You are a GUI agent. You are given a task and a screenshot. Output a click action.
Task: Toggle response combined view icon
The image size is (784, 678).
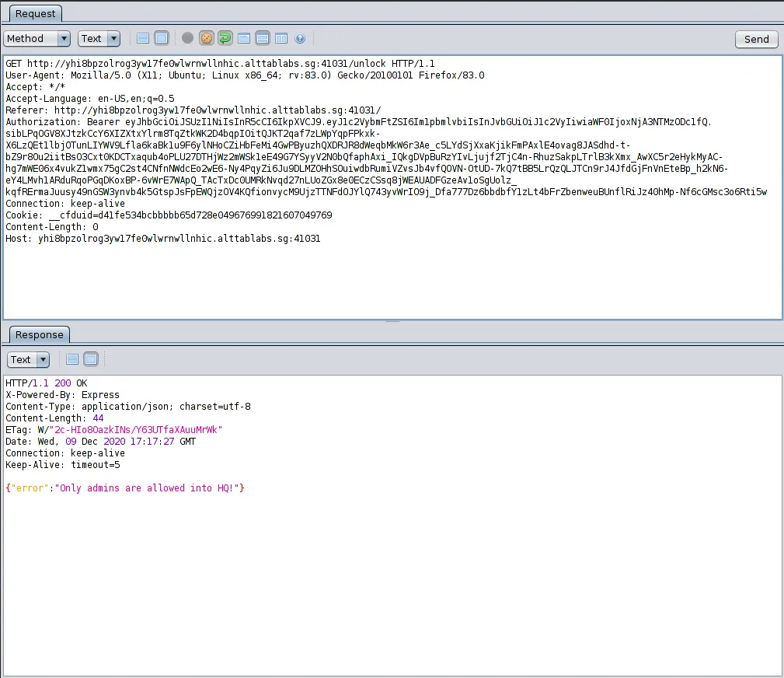[91, 359]
